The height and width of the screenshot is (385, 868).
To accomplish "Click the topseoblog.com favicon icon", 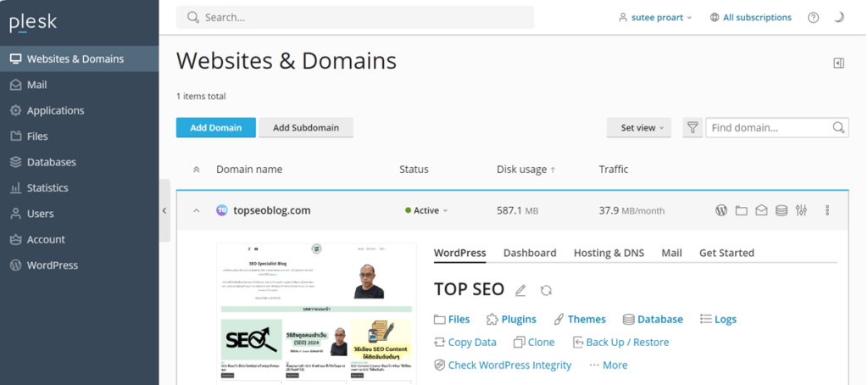I will tap(222, 210).
